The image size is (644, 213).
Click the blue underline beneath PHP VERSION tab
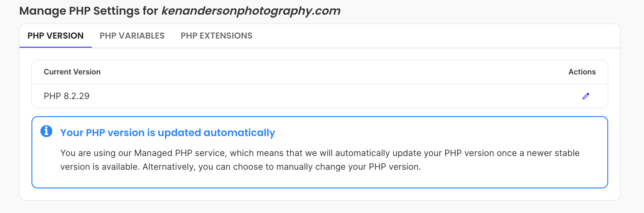point(55,47)
